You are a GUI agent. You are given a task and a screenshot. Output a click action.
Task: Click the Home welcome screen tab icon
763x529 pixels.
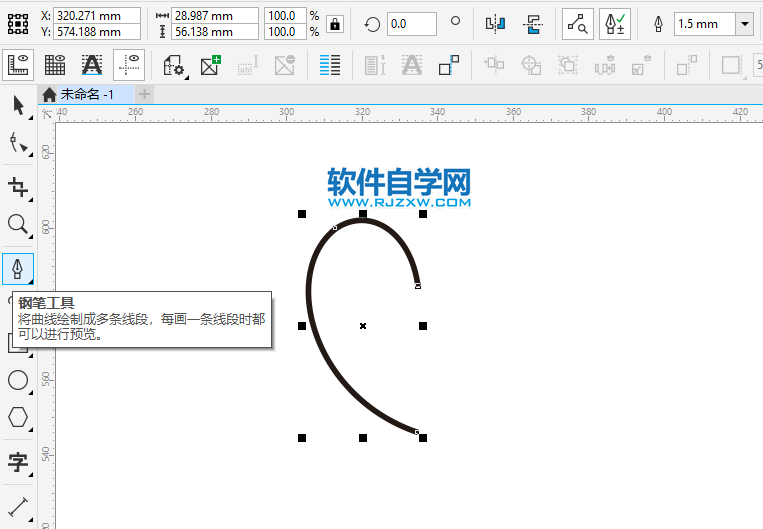coord(49,94)
